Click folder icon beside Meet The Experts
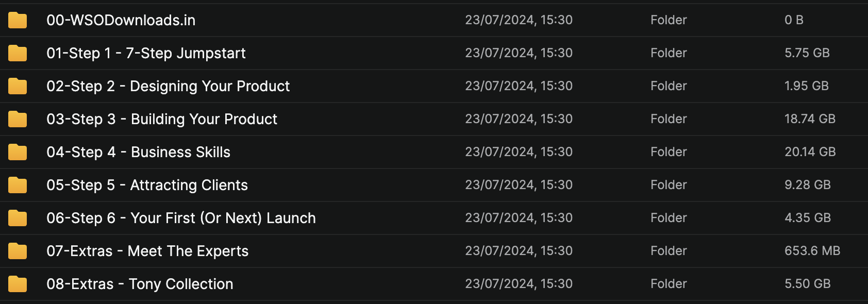 18,251
